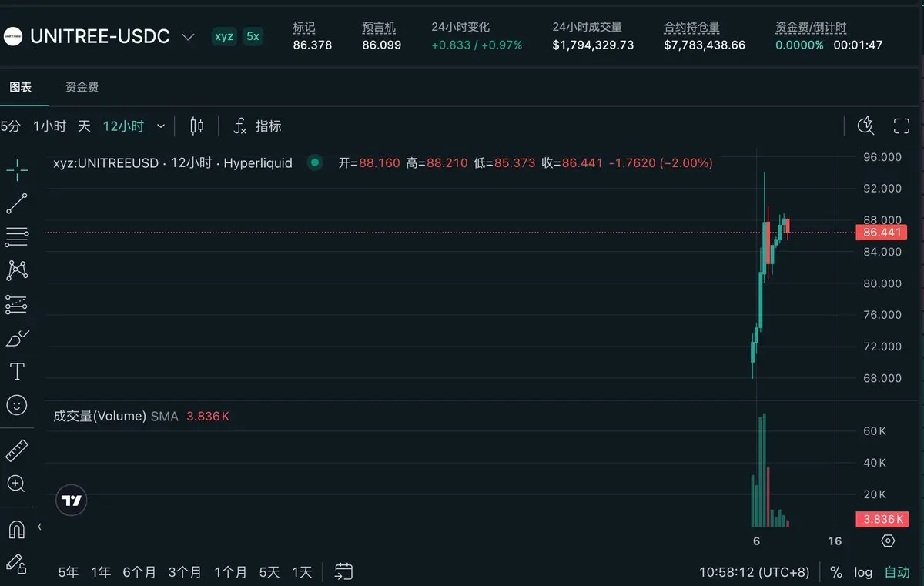Click the 3.836K volume axis label
The height and width of the screenshot is (586, 924).
[882, 519]
